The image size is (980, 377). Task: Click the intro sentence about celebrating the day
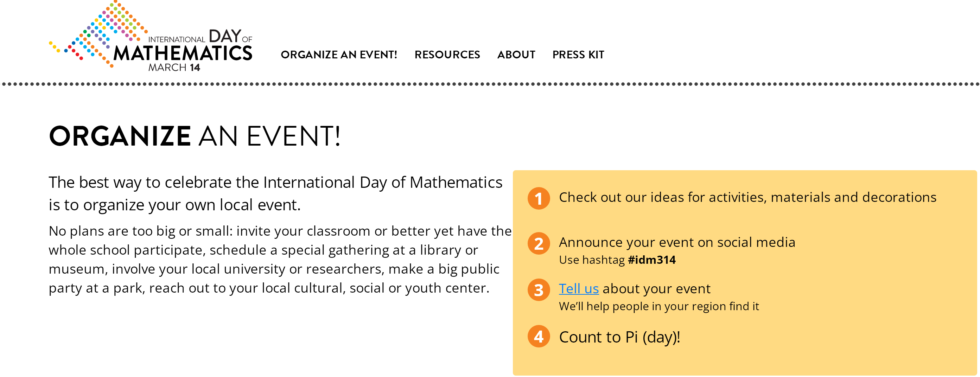coord(275,193)
